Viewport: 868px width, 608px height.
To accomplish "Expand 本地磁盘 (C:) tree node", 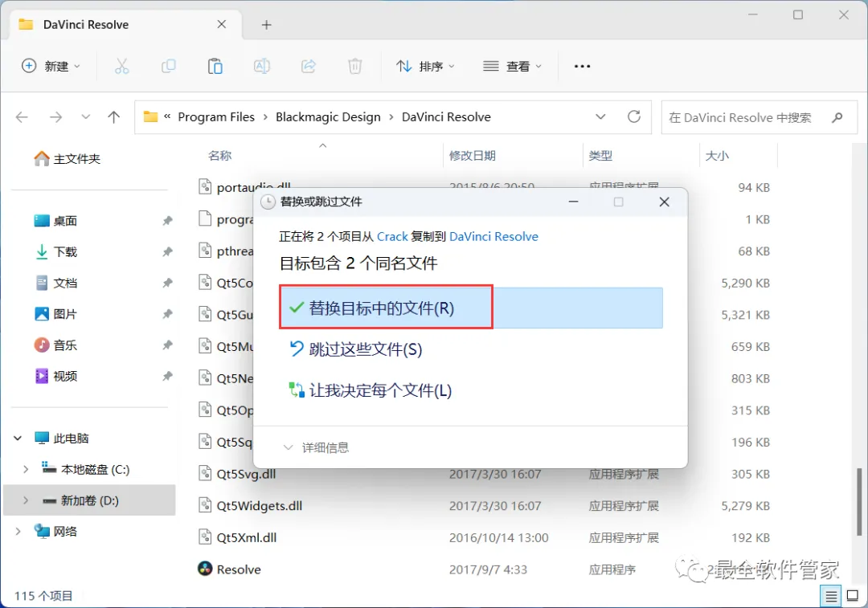I will (26, 469).
